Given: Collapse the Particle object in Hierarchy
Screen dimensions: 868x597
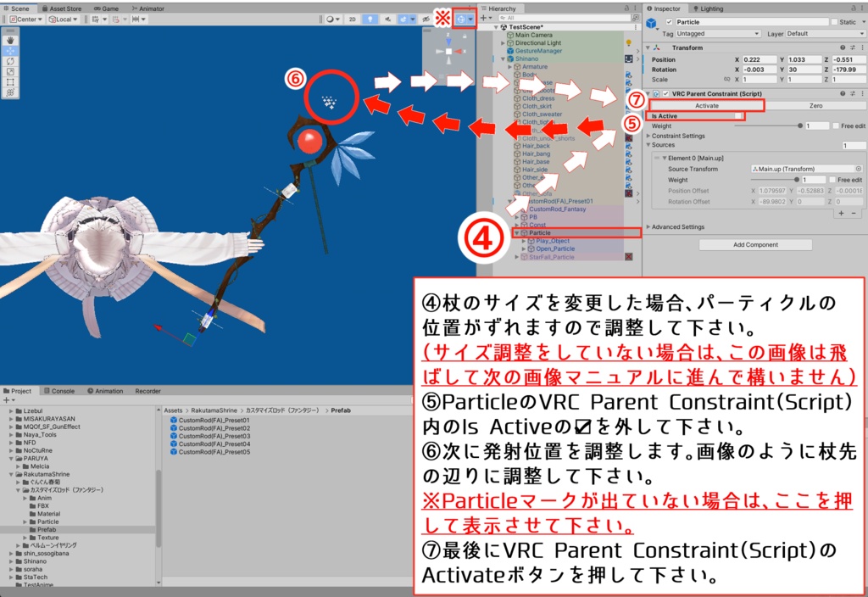Looking at the screenshot, I should pos(517,233).
